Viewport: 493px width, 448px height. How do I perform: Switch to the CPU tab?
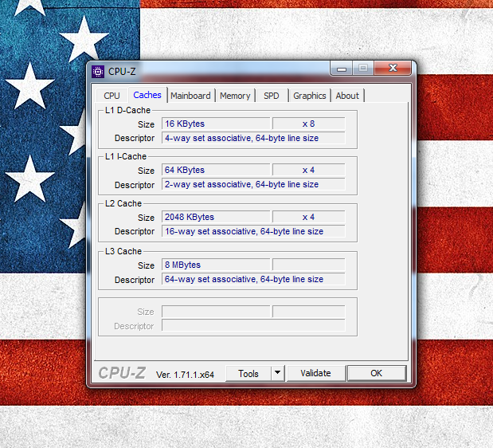pos(112,96)
